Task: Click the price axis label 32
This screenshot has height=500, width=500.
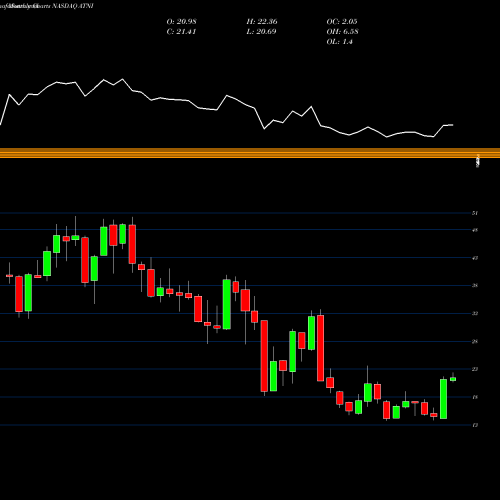Action: click(x=475, y=314)
